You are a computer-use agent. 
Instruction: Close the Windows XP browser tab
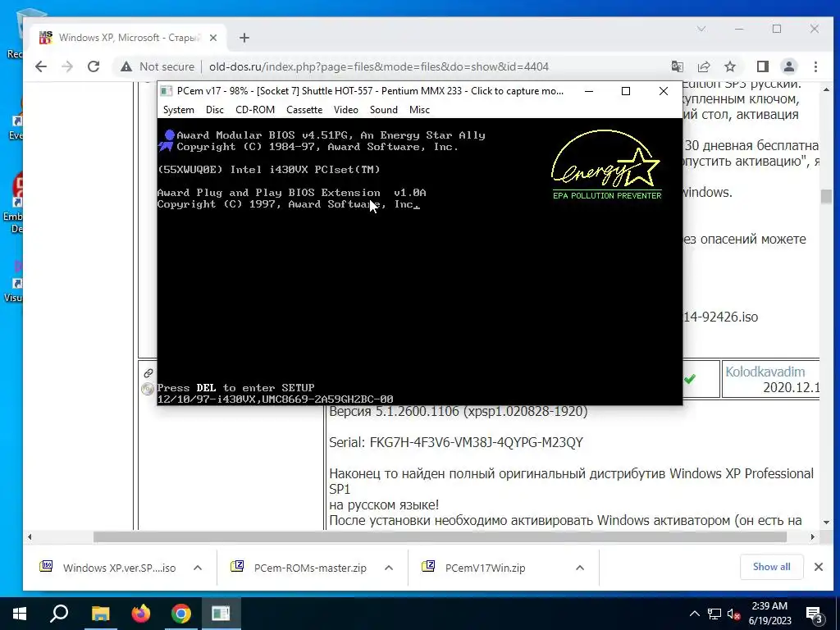pos(213,38)
